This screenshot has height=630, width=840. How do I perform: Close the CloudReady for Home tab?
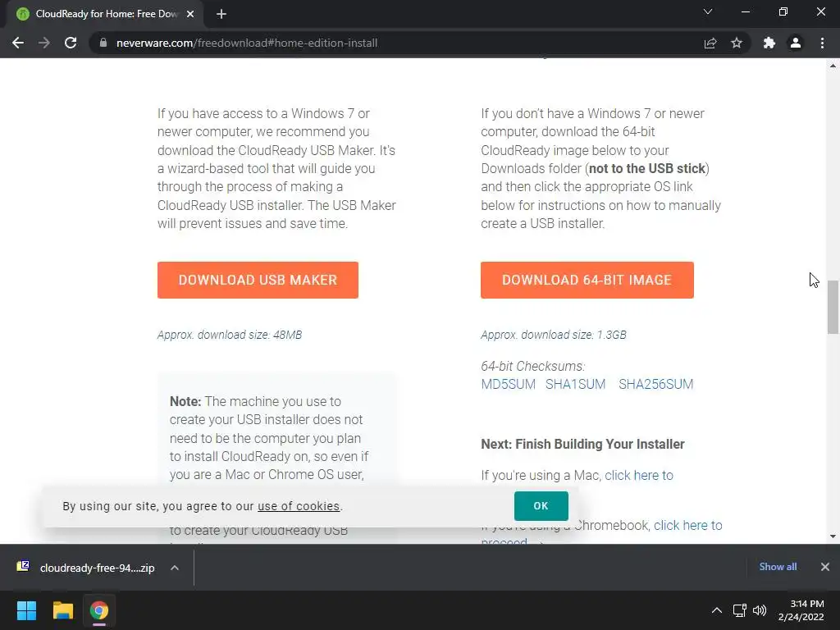190,14
